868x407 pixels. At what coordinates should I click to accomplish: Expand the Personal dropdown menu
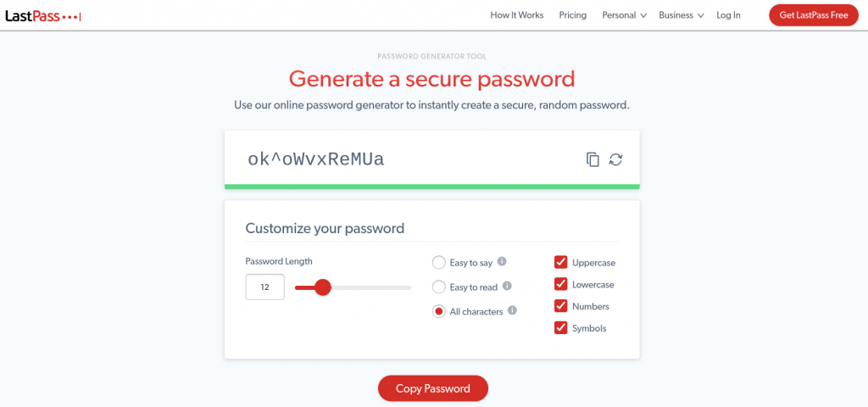pos(624,15)
